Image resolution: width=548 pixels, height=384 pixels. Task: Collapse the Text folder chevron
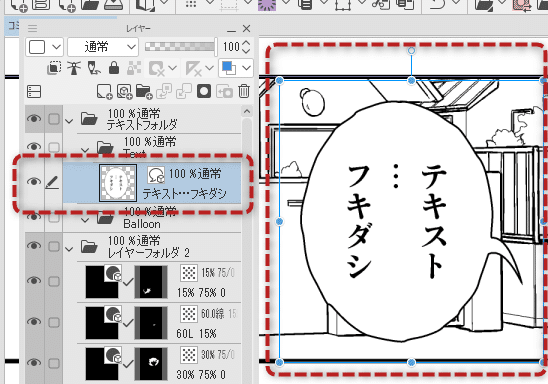click(x=85, y=150)
